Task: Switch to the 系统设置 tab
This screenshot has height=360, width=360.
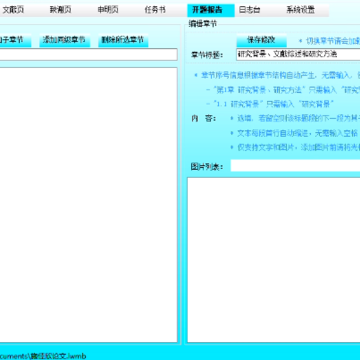Action: pyautogui.click(x=300, y=10)
